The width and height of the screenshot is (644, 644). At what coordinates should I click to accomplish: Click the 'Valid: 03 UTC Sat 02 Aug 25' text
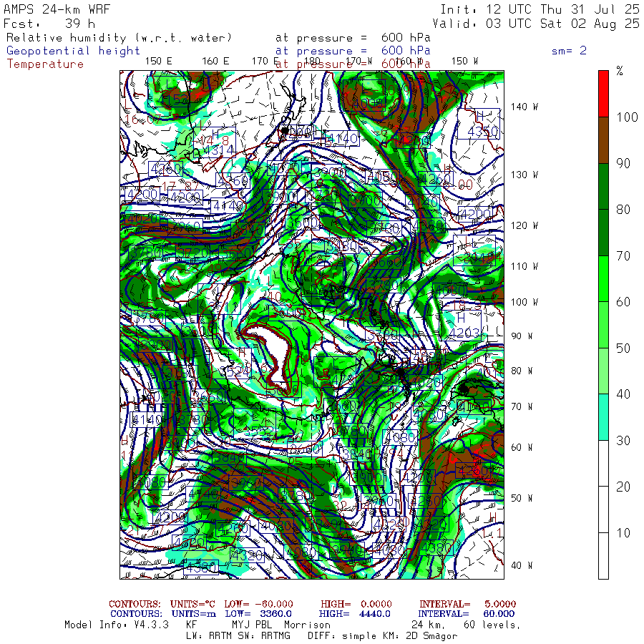click(535, 24)
